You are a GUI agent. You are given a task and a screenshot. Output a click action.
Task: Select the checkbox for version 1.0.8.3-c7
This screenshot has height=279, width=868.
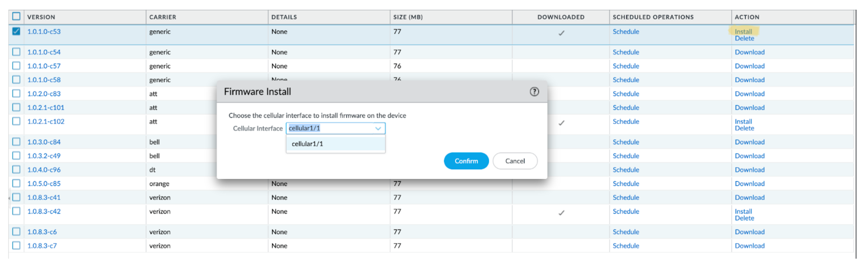point(16,246)
